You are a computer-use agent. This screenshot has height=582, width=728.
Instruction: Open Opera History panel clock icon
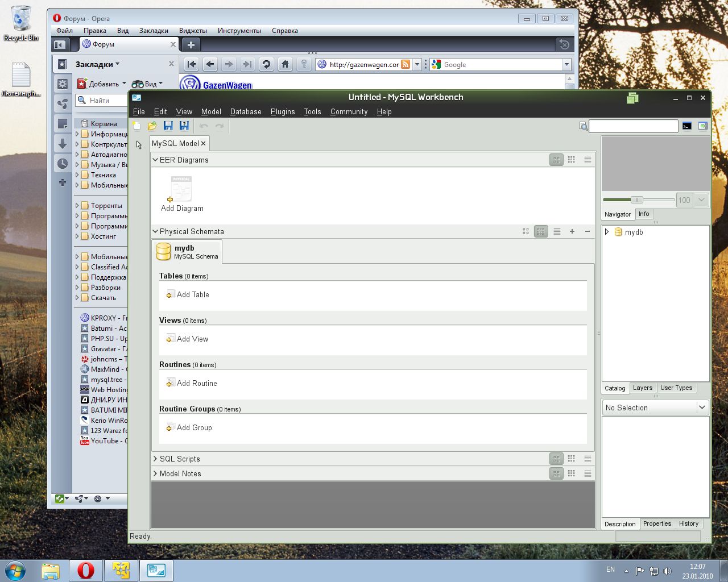(63, 164)
